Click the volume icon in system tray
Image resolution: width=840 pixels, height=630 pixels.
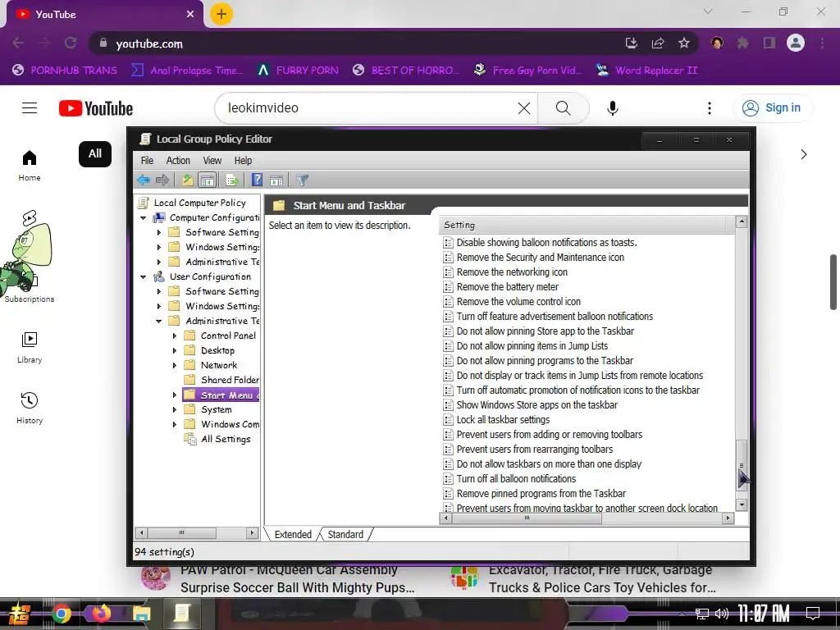(x=722, y=614)
